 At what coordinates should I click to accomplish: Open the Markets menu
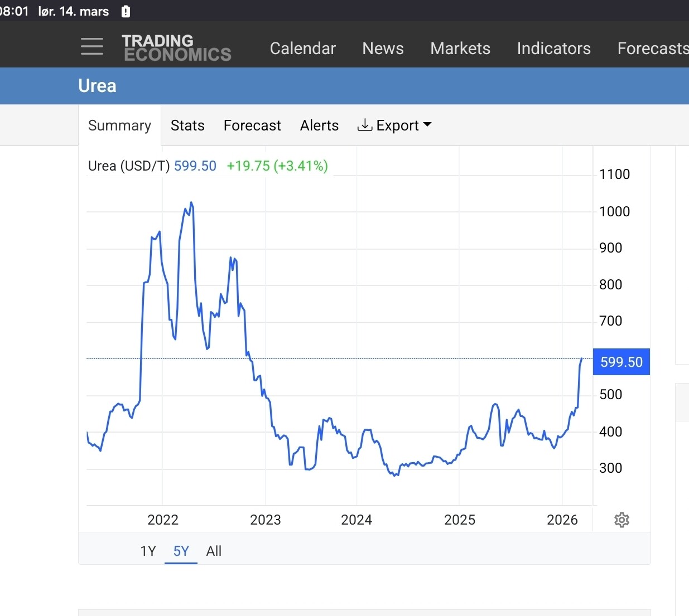[460, 48]
